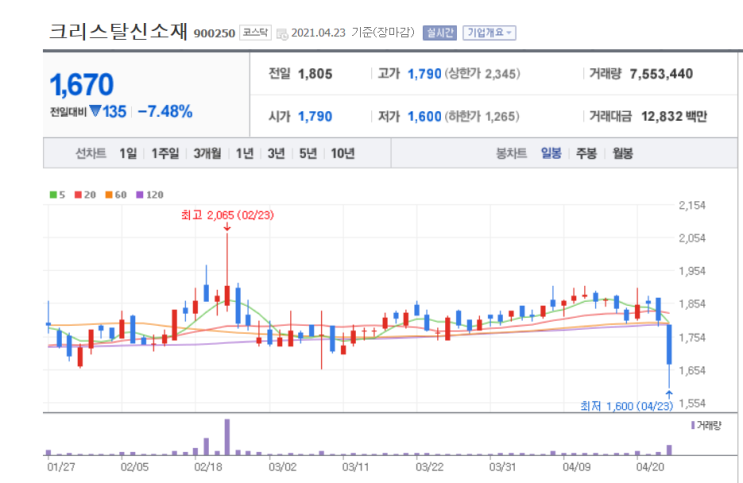Select the 10년 line chart period
Image resolution: width=743 pixels, height=483 pixels.
tap(343, 153)
